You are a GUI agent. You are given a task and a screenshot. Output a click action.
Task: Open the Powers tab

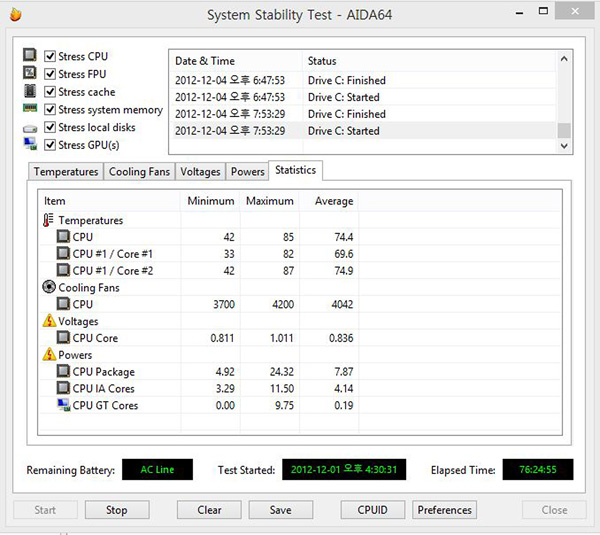(x=248, y=171)
